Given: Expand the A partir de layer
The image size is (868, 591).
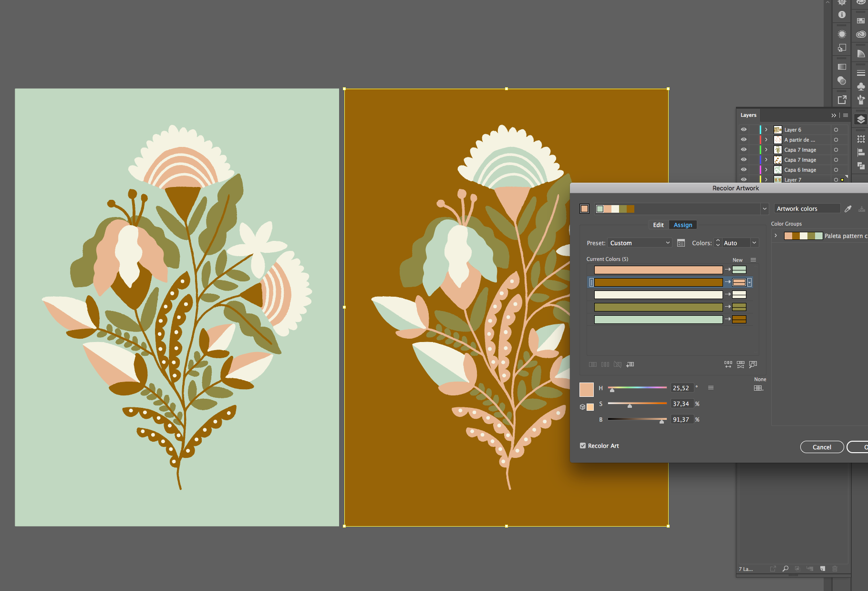Looking at the screenshot, I should (x=766, y=140).
